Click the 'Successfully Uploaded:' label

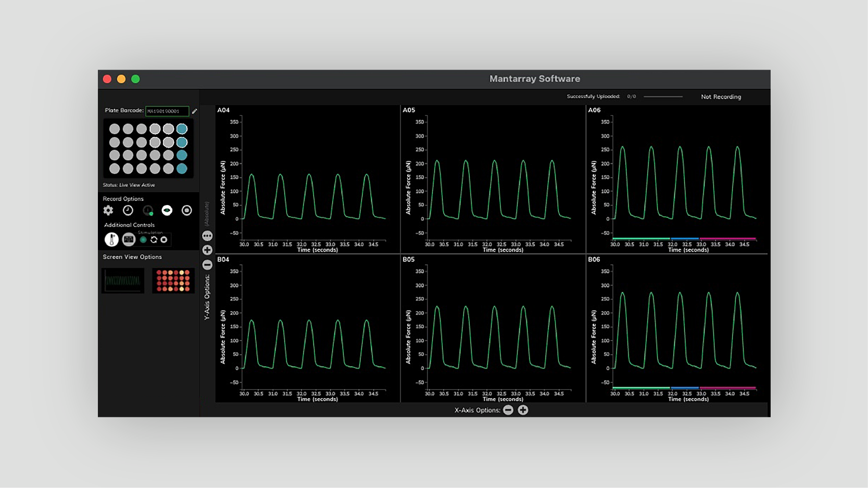(593, 96)
